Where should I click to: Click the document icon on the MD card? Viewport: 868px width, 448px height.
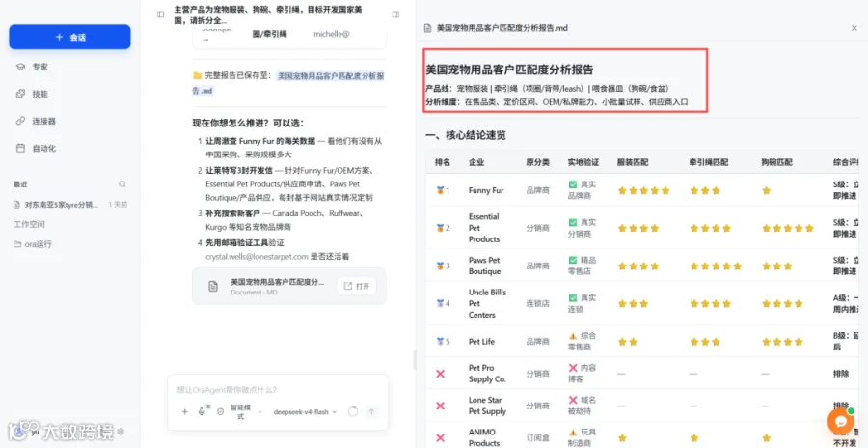pos(212,286)
